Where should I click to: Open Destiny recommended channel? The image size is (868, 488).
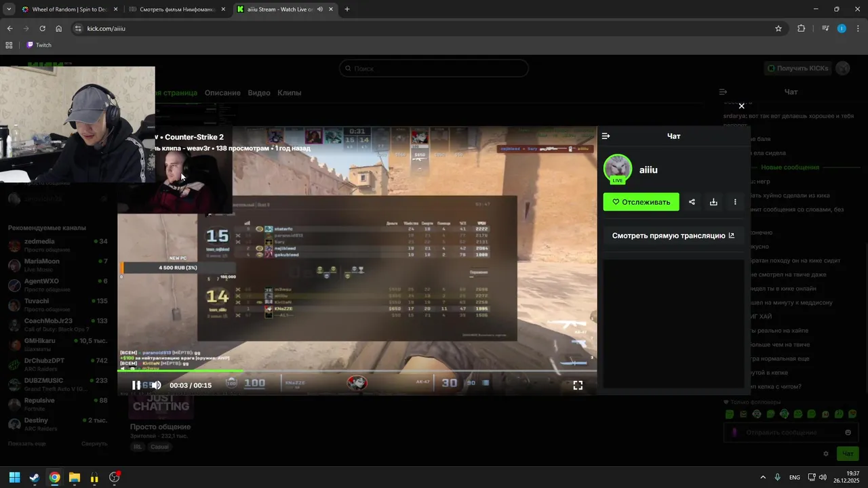[58, 424]
